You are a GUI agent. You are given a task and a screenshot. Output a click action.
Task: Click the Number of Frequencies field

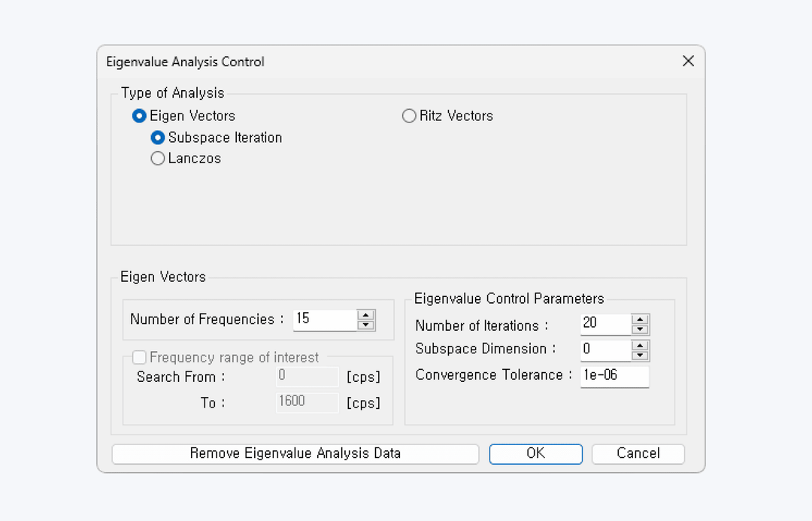325,320
